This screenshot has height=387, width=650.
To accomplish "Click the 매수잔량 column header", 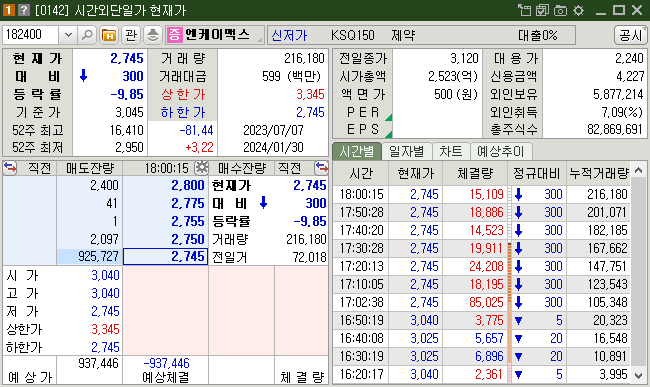I will [x=242, y=168].
